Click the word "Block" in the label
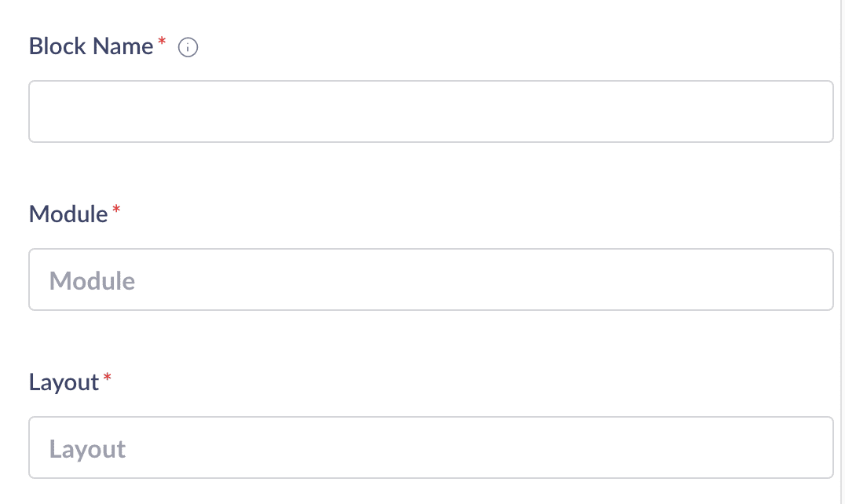 coord(58,46)
